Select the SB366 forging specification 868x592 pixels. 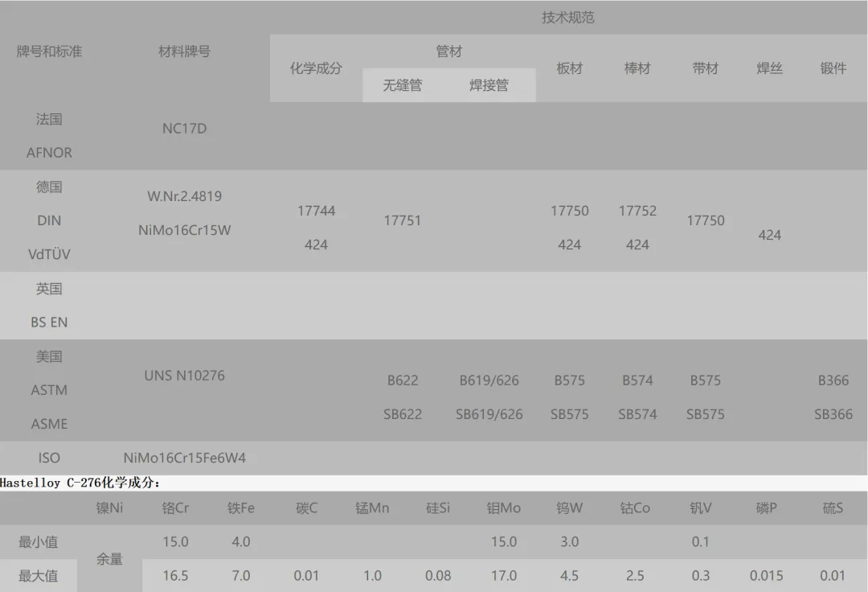(833, 414)
